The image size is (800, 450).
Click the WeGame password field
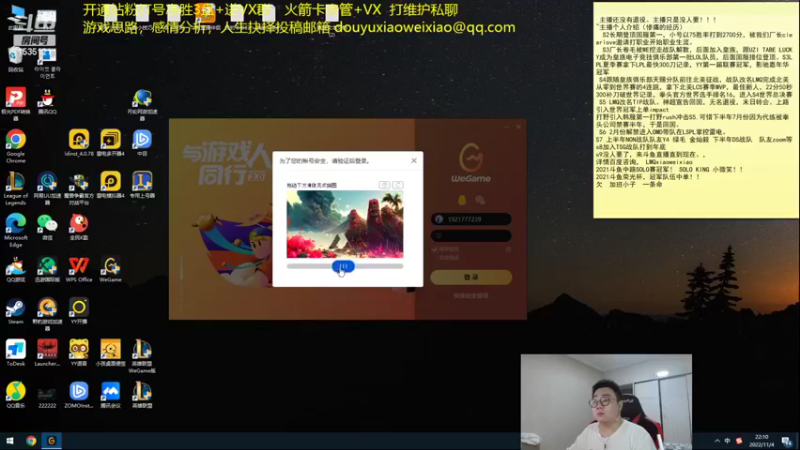[471, 236]
